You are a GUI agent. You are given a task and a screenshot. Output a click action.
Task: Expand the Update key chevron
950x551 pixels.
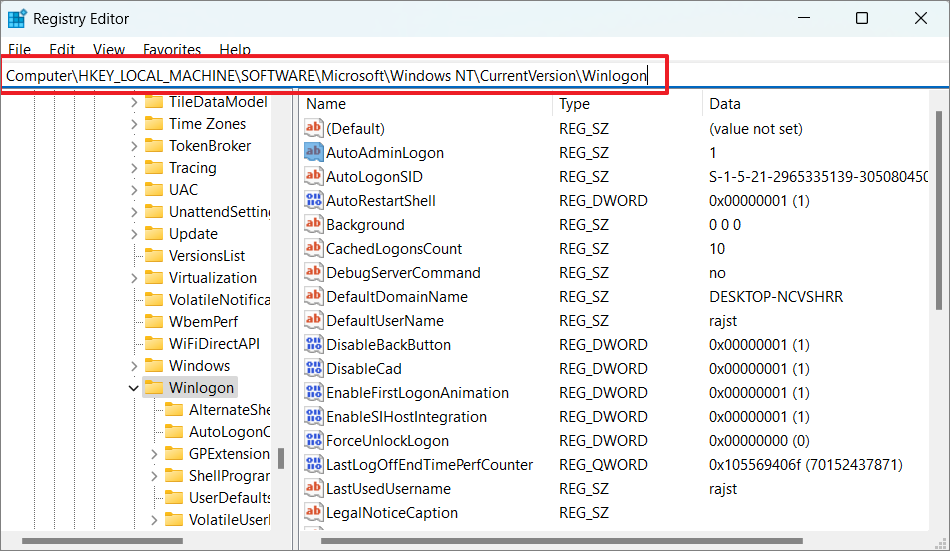134,233
